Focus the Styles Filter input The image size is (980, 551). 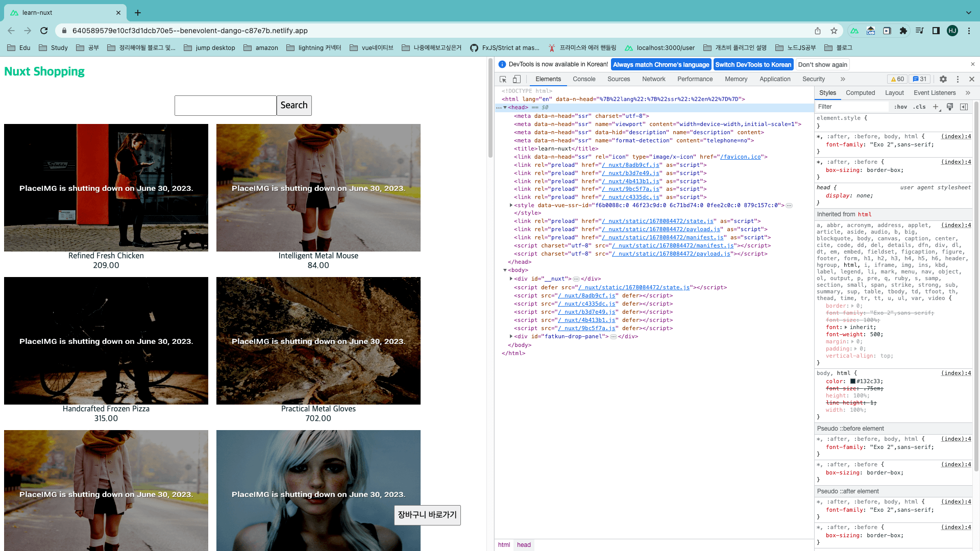click(x=852, y=107)
